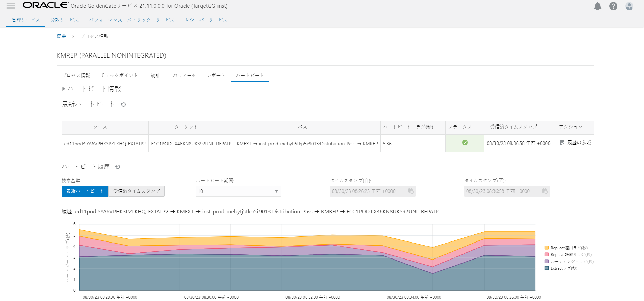Open レシーバ・サービス tab
Image resolution: width=644 pixels, height=301 pixels.
point(206,20)
